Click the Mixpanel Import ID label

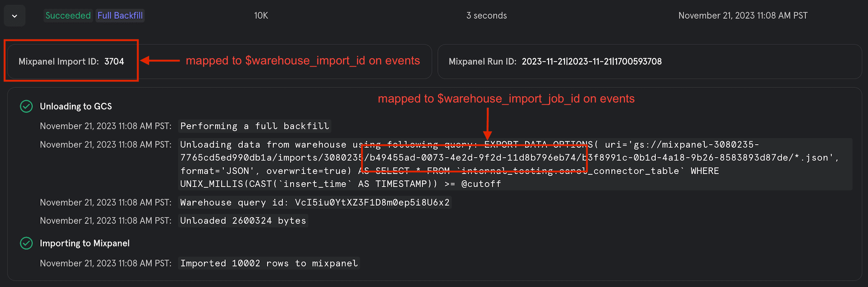[59, 61]
